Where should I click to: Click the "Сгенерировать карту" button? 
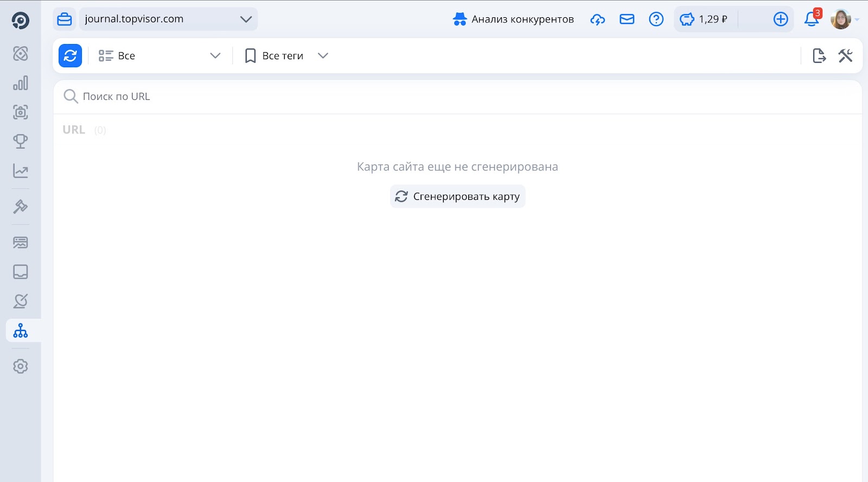coord(457,196)
